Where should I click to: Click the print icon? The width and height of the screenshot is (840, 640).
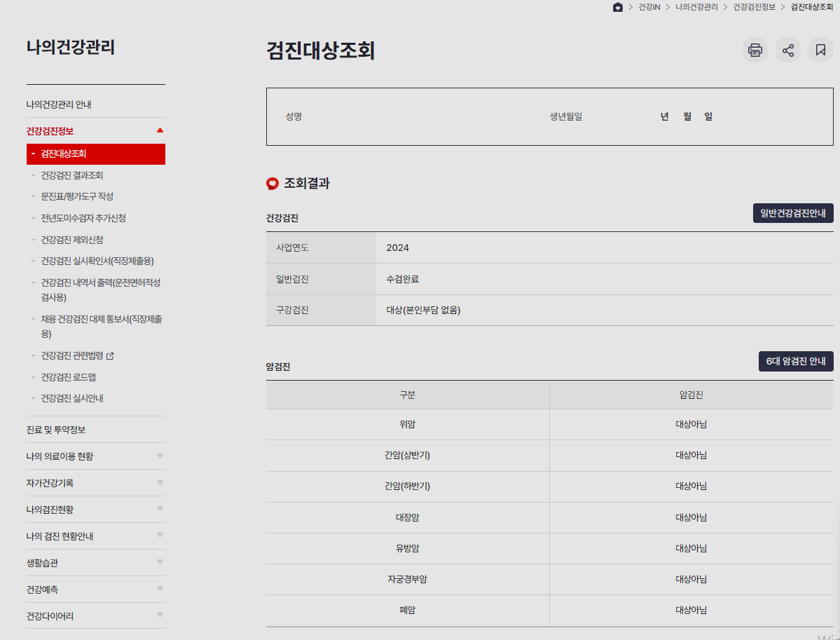755,50
